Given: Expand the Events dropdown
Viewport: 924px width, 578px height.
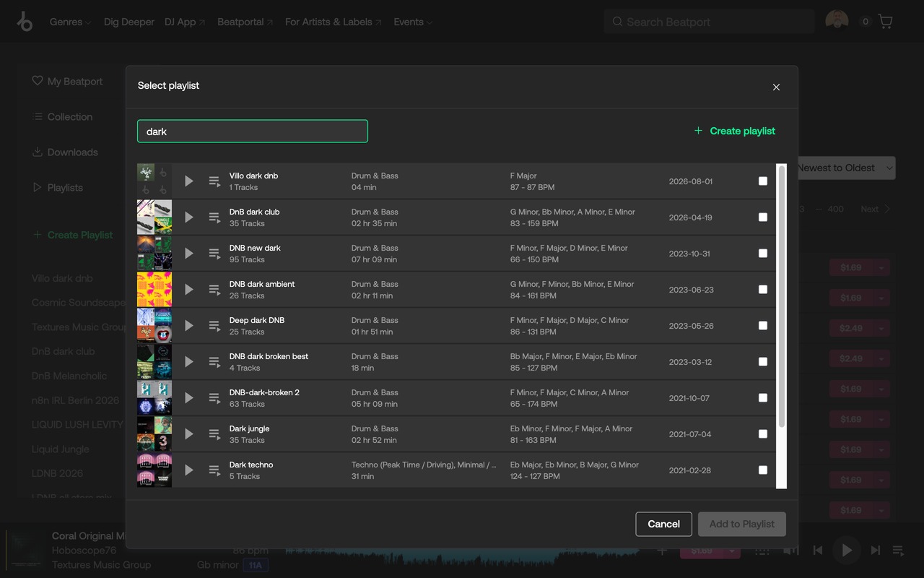Looking at the screenshot, I should [413, 22].
